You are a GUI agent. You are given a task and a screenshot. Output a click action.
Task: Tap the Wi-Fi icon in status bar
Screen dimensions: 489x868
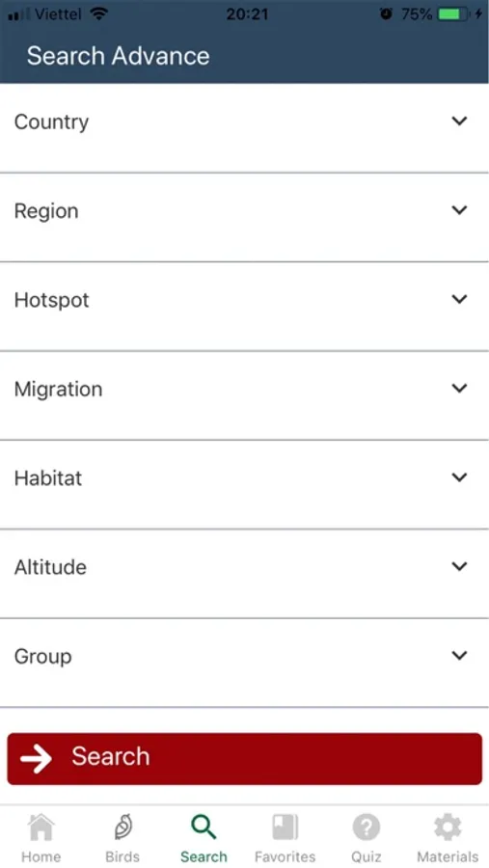[x=98, y=14]
